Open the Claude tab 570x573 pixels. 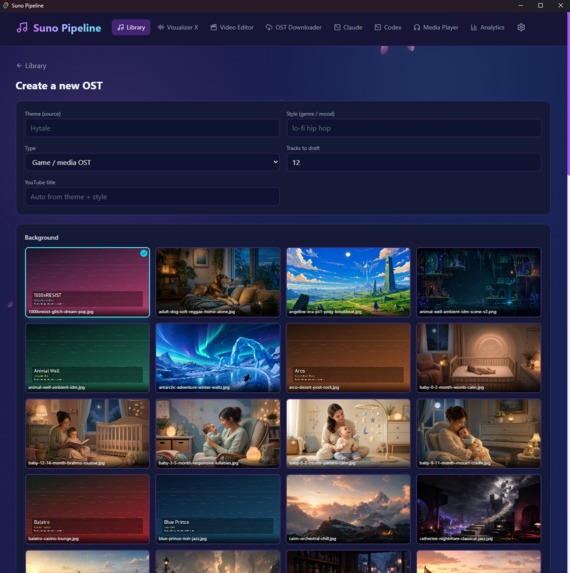[348, 27]
